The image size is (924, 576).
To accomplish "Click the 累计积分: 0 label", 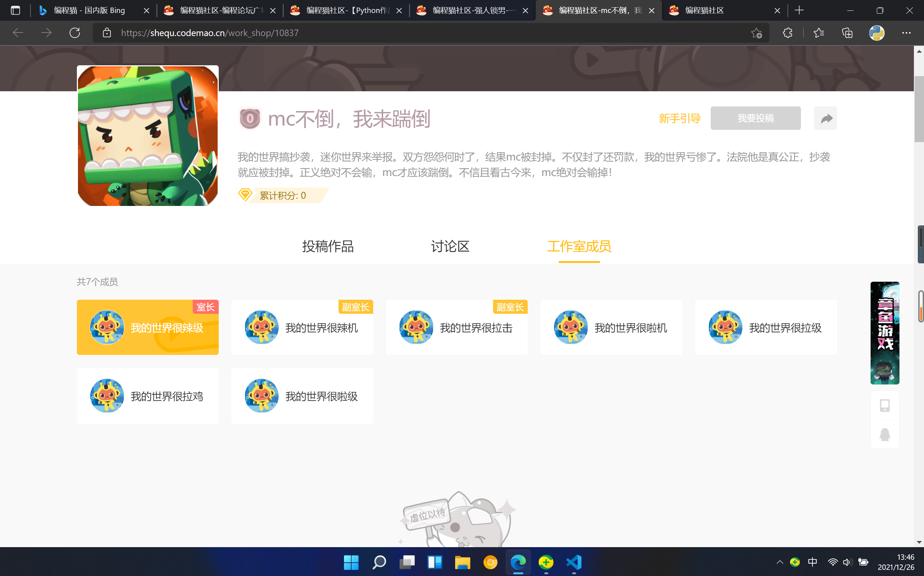I will (x=283, y=195).
